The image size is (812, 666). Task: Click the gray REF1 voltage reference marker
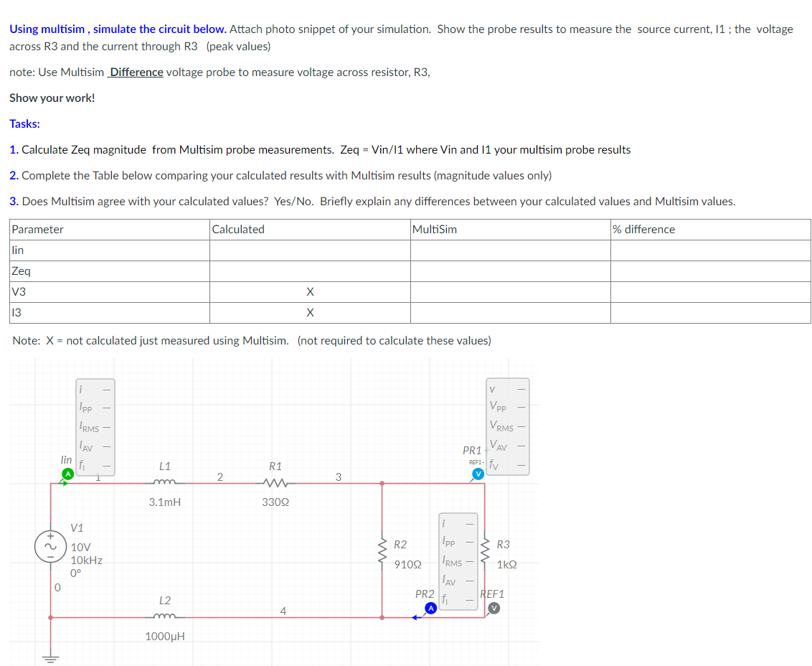click(494, 608)
